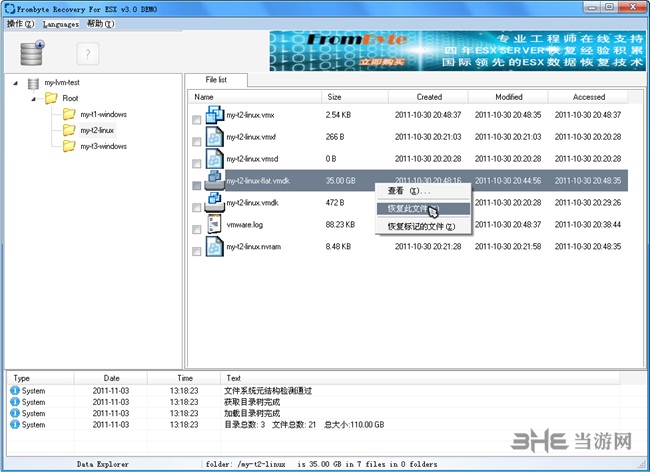Screen dimensions: 650x472
Task: Check the box for my-t2-linux.vmdk
Action: tap(196, 208)
